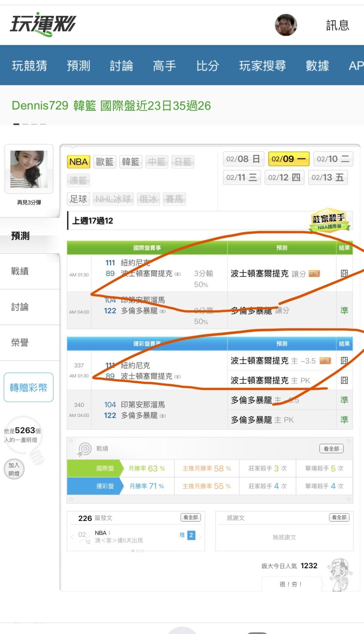Viewport: 364px width, 634px height.
Task: Open the 莊家殺手 NBA國際盤 badge
Action: coord(329,221)
